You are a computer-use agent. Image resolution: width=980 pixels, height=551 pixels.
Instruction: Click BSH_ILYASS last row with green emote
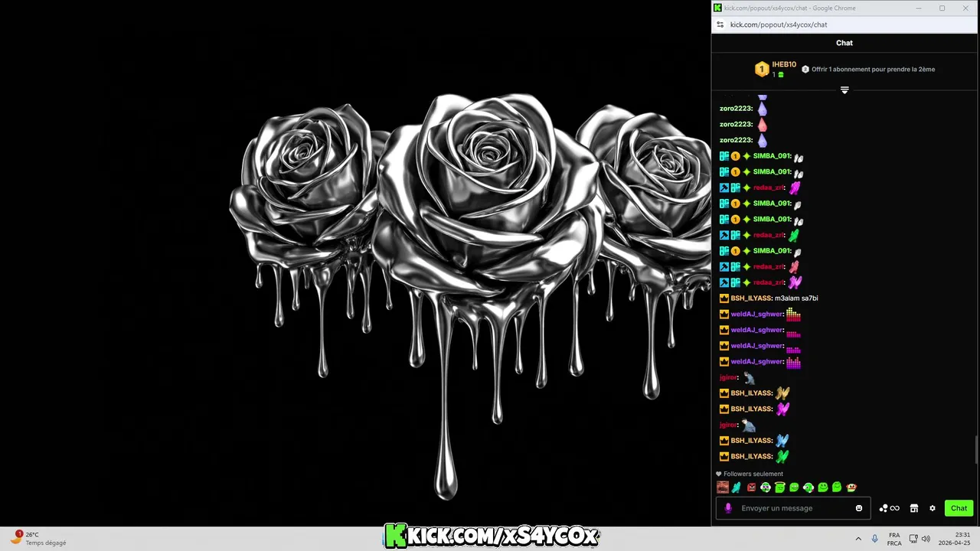pyautogui.click(x=755, y=456)
